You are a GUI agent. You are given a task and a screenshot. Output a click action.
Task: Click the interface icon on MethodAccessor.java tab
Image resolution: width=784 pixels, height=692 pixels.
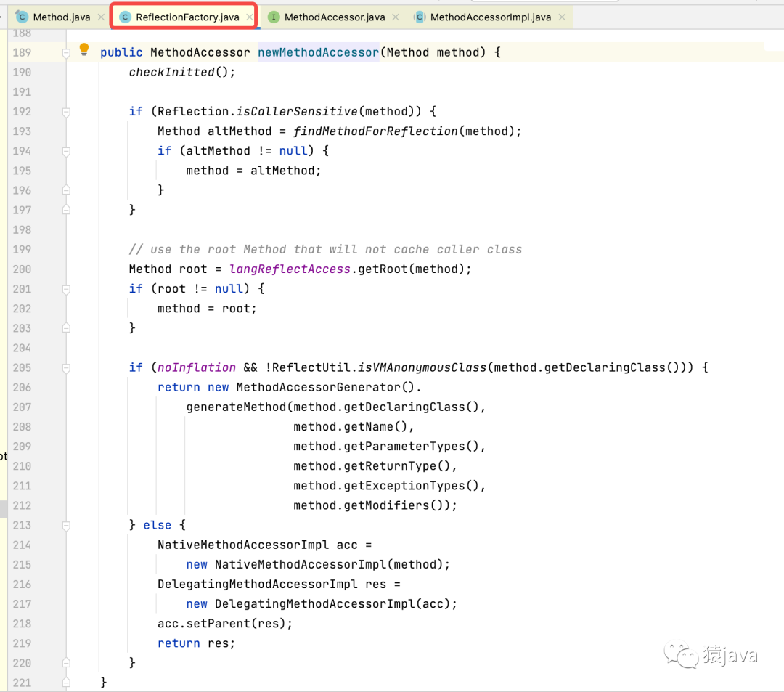point(274,17)
